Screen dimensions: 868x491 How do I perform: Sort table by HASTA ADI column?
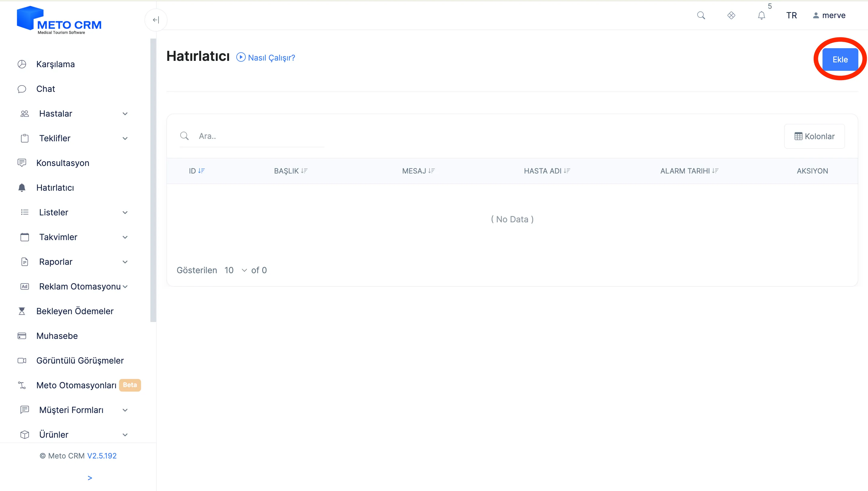[x=547, y=171]
